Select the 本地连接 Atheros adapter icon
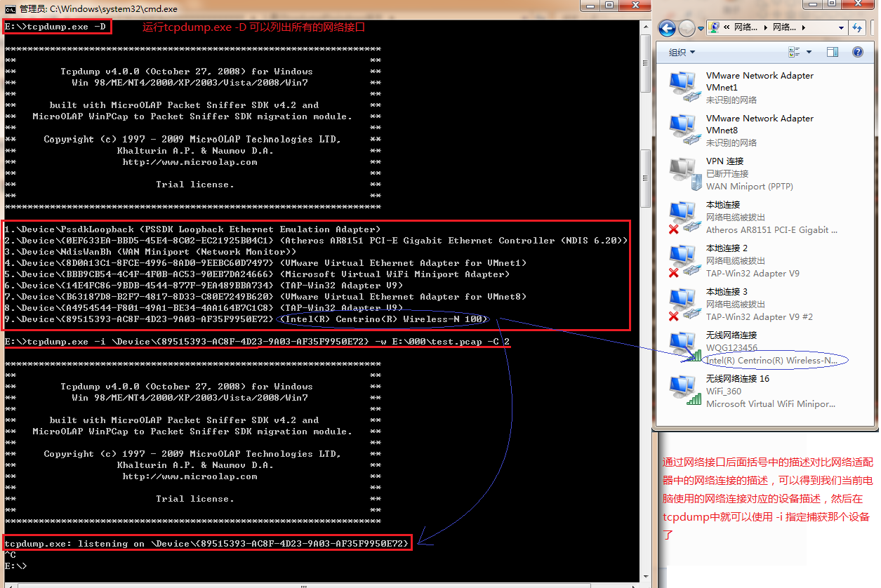This screenshot has width=881, height=588. 685,217
